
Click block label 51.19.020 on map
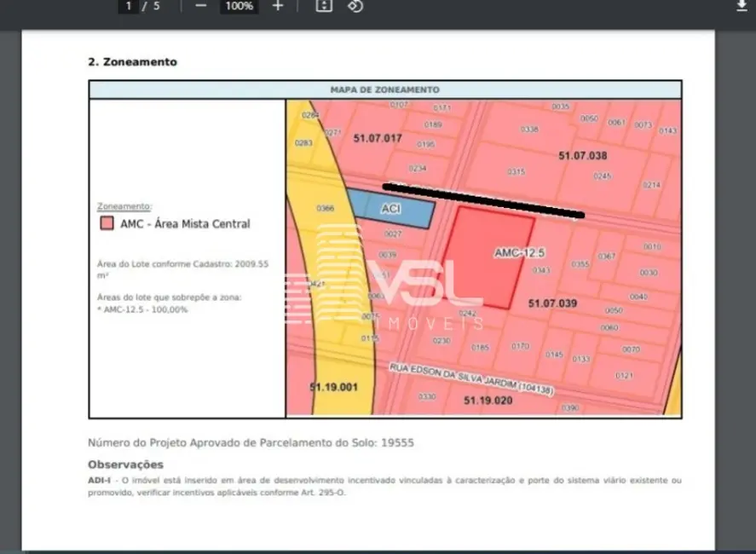pyautogui.click(x=488, y=399)
